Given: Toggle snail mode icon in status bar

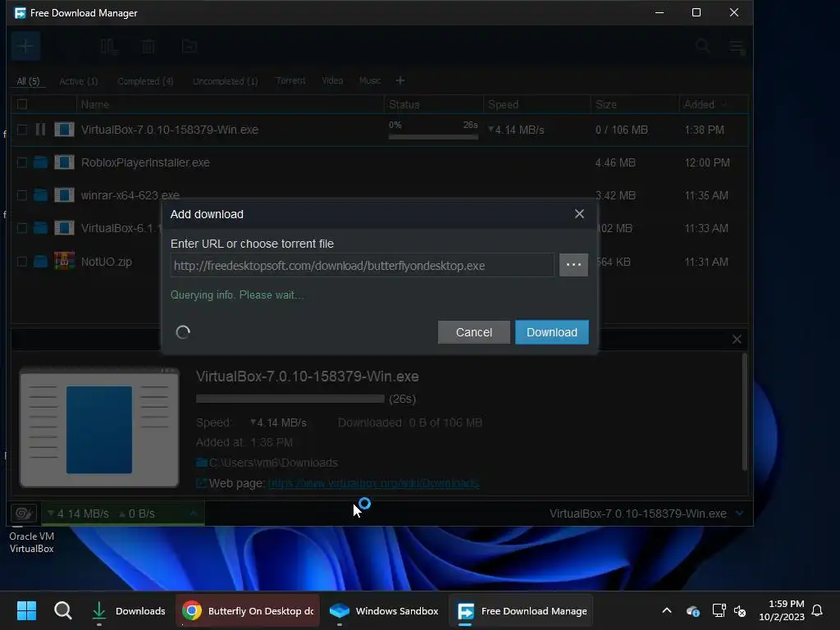Looking at the screenshot, I should coord(24,514).
